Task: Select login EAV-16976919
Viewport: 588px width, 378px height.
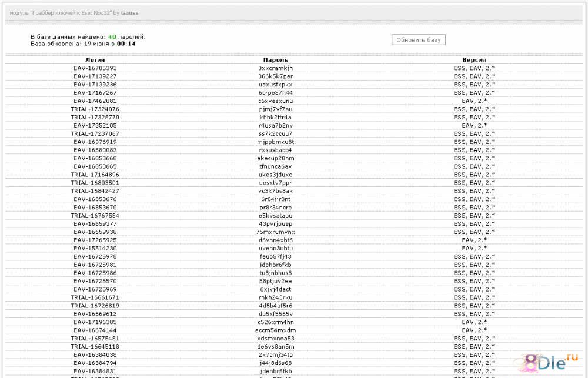Action: coord(95,142)
